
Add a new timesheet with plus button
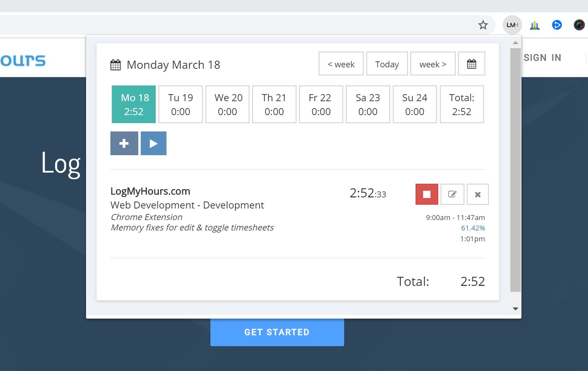pos(124,143)
